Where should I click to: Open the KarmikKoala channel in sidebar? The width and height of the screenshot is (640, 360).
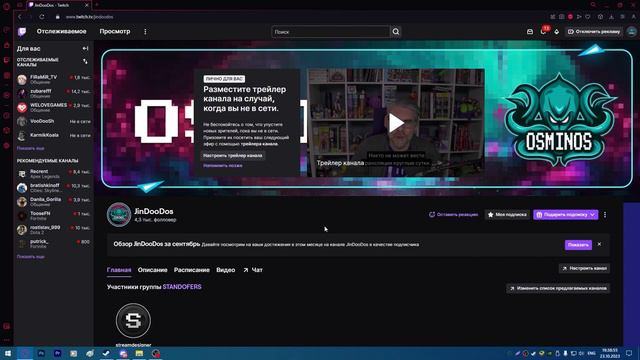coord(53,135)
